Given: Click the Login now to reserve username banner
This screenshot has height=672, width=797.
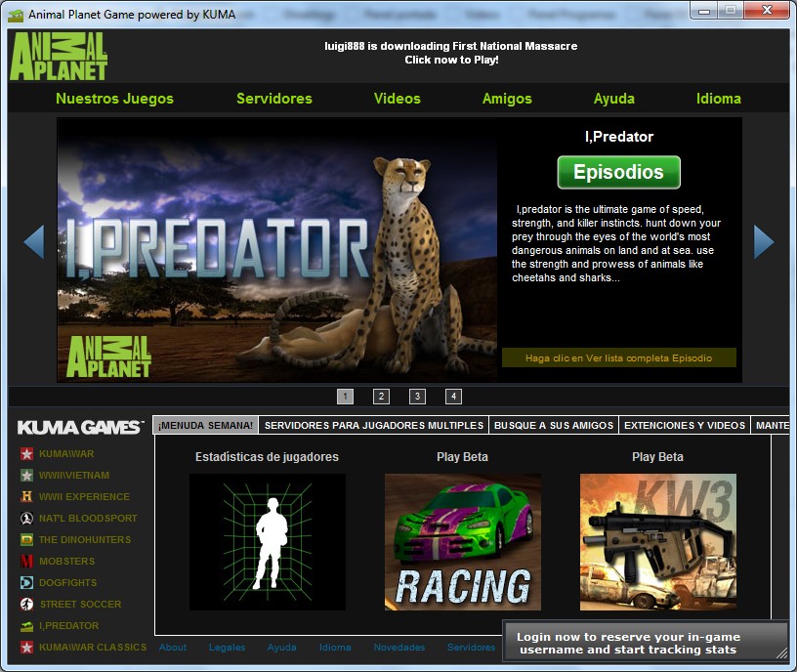Looking at the screenshot, I should tap(645, 641).
